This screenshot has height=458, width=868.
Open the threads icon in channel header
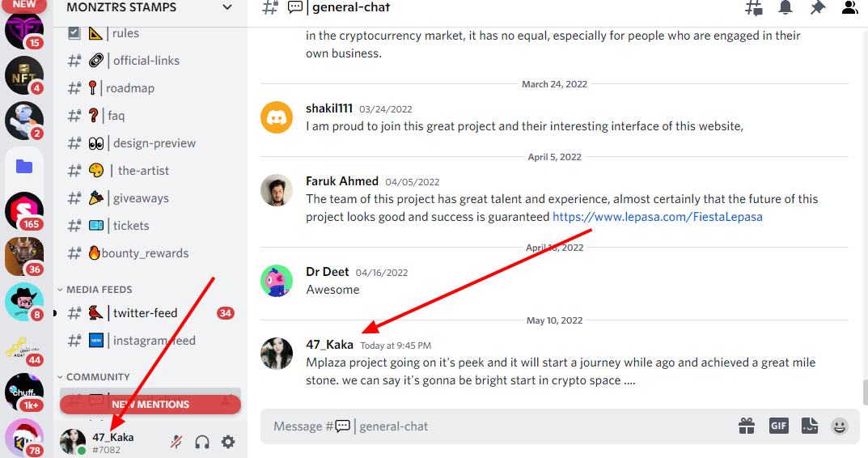tap(753, 8)
